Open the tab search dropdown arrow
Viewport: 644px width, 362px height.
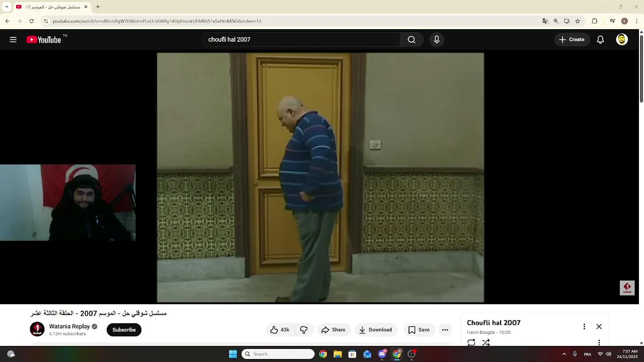point(7,7)
